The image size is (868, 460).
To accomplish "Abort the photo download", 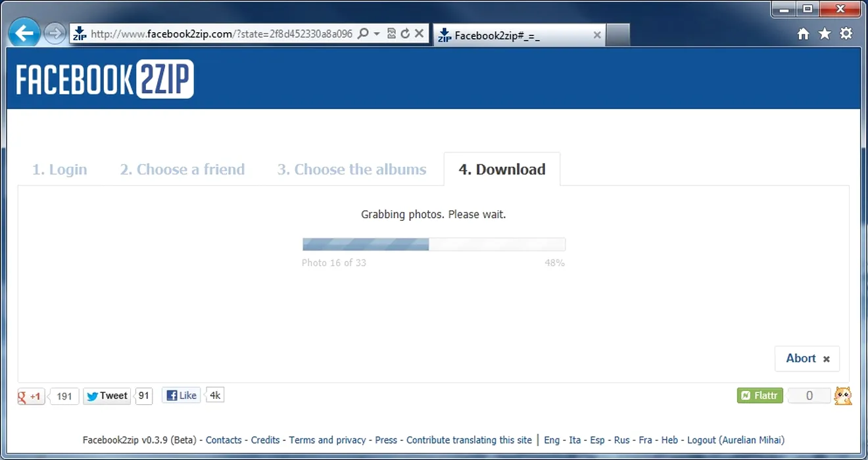I will tap(807, 358).
